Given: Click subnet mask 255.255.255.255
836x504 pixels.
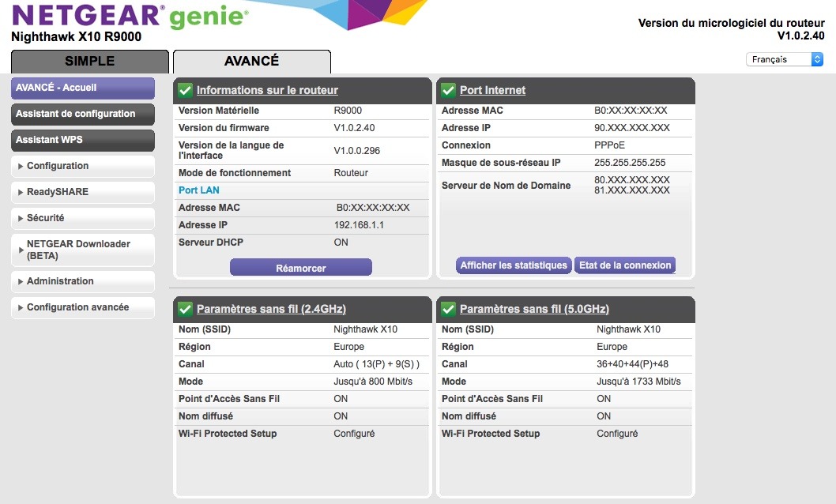Looking at the screenshot, I should pyautogui.click(x=631, y=163).
